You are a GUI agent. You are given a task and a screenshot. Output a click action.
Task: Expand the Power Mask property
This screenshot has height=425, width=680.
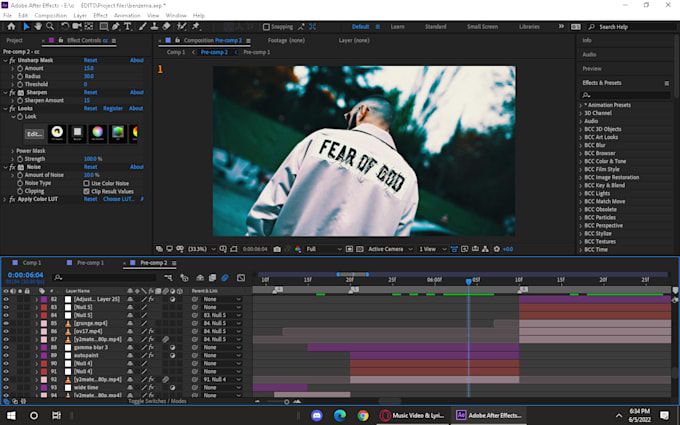pyautogui.click(x=13, y=151)
